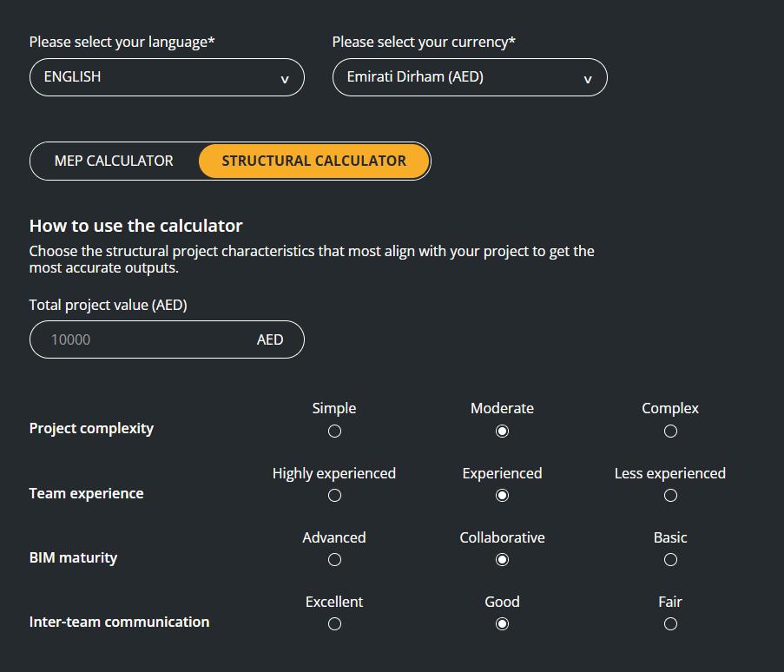Select Moderate project complexity
Screen dimensions: 784x672
tap(502, 432)
